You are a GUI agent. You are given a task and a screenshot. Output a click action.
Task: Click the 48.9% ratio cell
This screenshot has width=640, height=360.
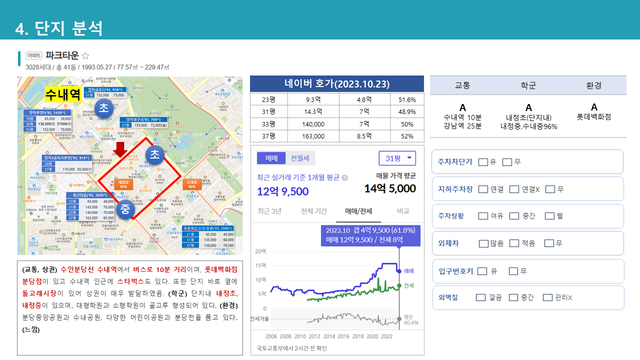407,112
